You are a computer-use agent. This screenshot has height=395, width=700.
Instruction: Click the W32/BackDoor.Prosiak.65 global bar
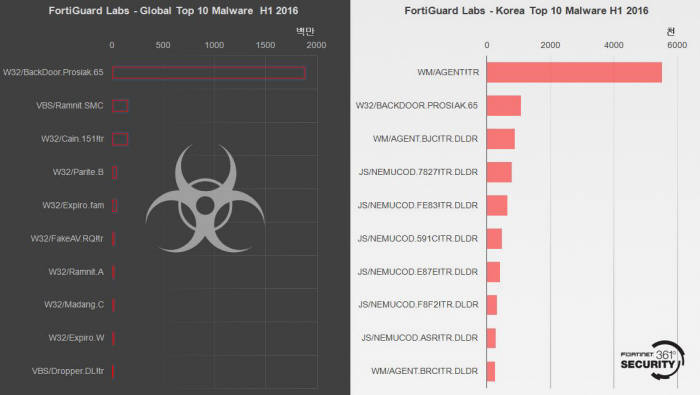coord(208,73)
